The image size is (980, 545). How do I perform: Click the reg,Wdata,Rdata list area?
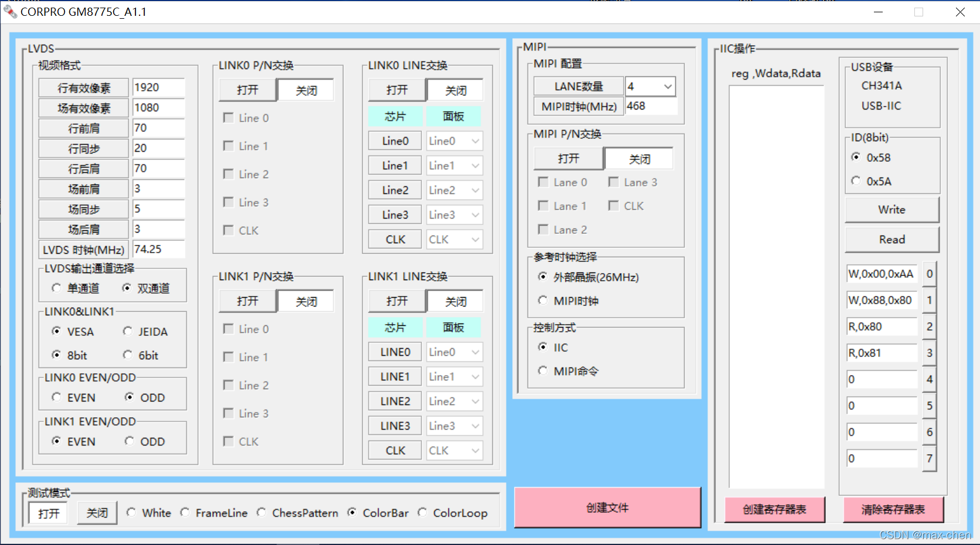tap(776, 287)
